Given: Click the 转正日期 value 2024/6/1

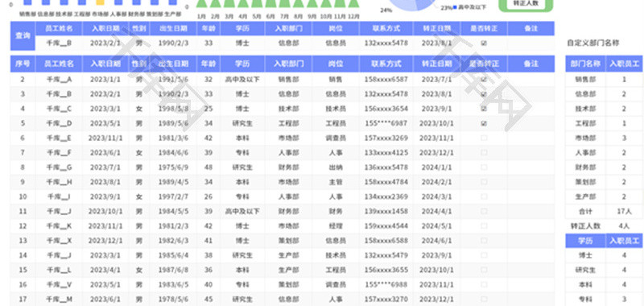Looking at the screenshot, I should click(436, 241).
